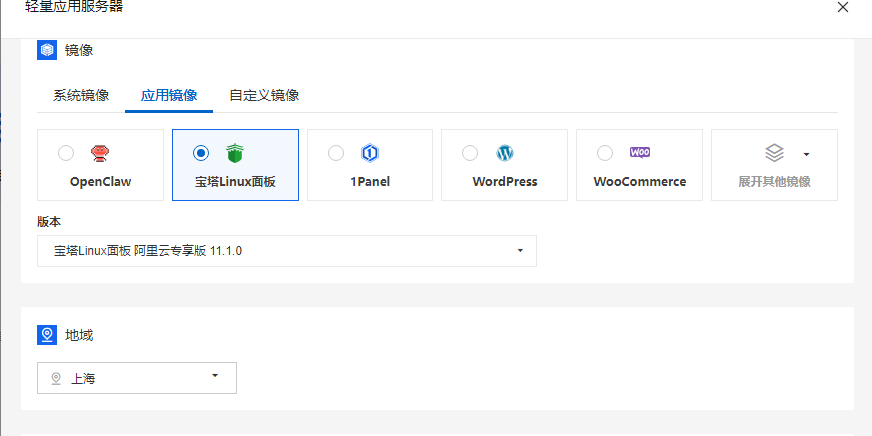Switch to the 自定义镜像 tab
The image size is (872, 436).
point(264,96)
